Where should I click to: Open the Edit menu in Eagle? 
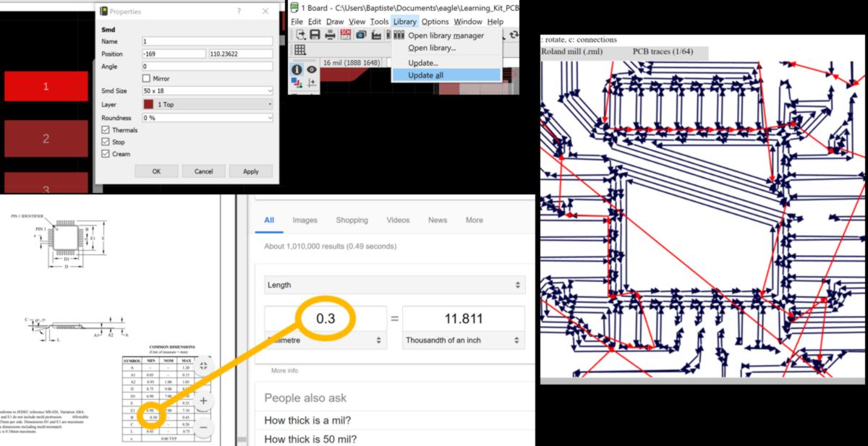315,22
